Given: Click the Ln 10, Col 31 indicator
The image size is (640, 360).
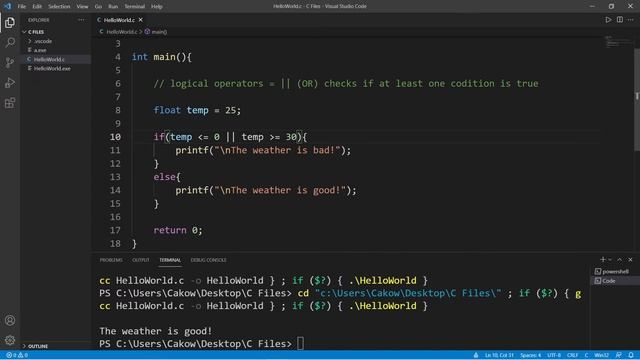Looking at the screenshot, I should 499,355.
